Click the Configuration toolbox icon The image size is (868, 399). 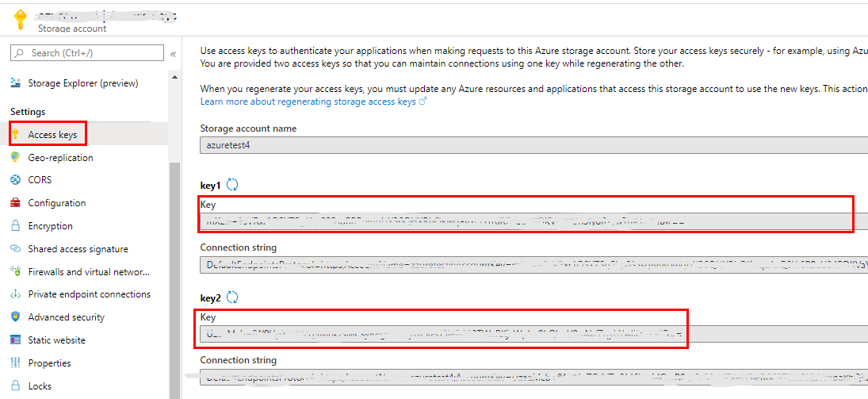(16, 203)
